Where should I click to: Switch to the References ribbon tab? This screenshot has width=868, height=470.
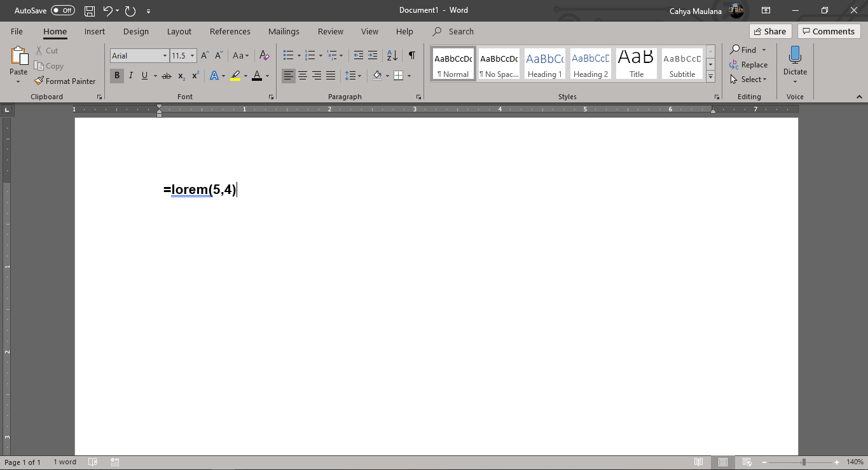(230, 31)
